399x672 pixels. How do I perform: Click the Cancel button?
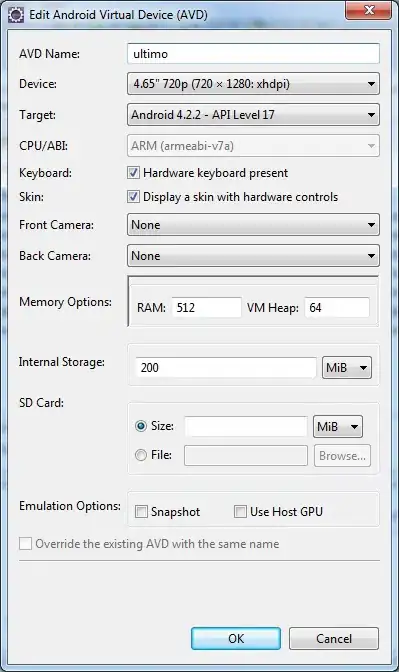(334, 639)
